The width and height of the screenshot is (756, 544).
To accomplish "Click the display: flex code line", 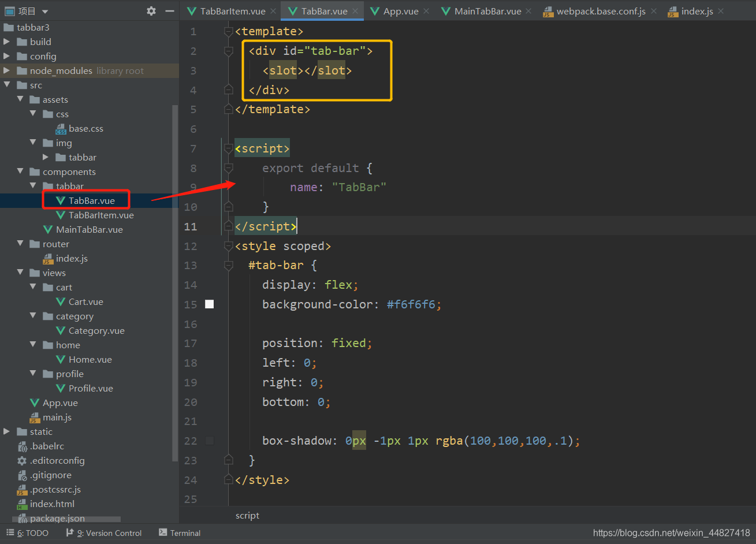I will pos(310,285).
